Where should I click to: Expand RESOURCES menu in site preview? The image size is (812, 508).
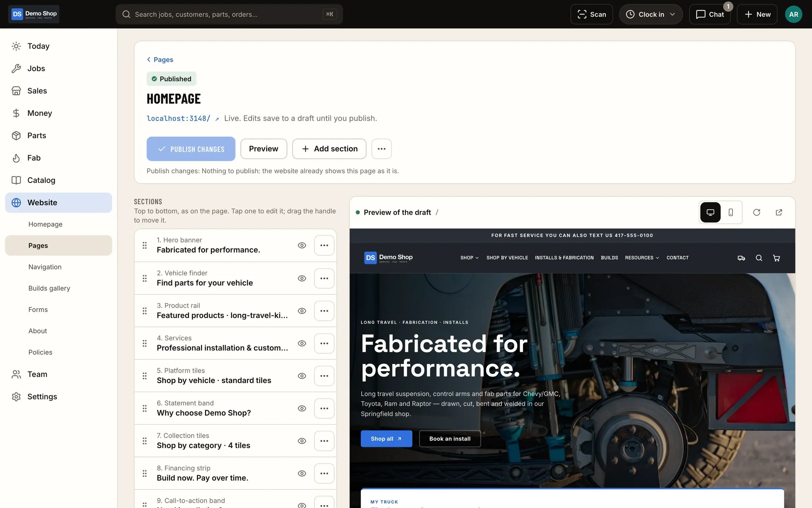[642, 258]
